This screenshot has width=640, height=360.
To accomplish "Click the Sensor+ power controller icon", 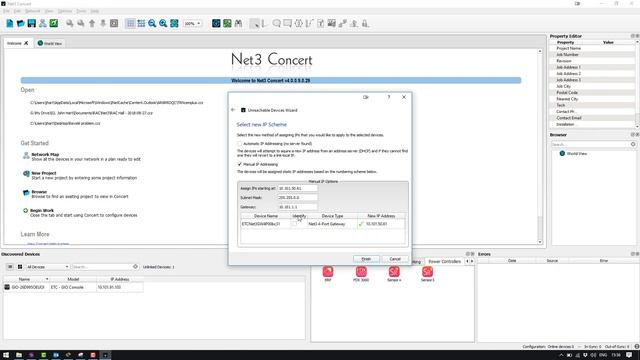I will click(x=394, y=272).
